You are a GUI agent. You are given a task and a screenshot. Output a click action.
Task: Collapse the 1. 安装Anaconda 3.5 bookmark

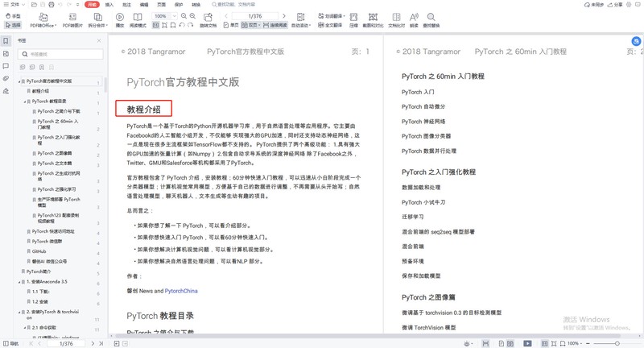(x=19, y=282)
